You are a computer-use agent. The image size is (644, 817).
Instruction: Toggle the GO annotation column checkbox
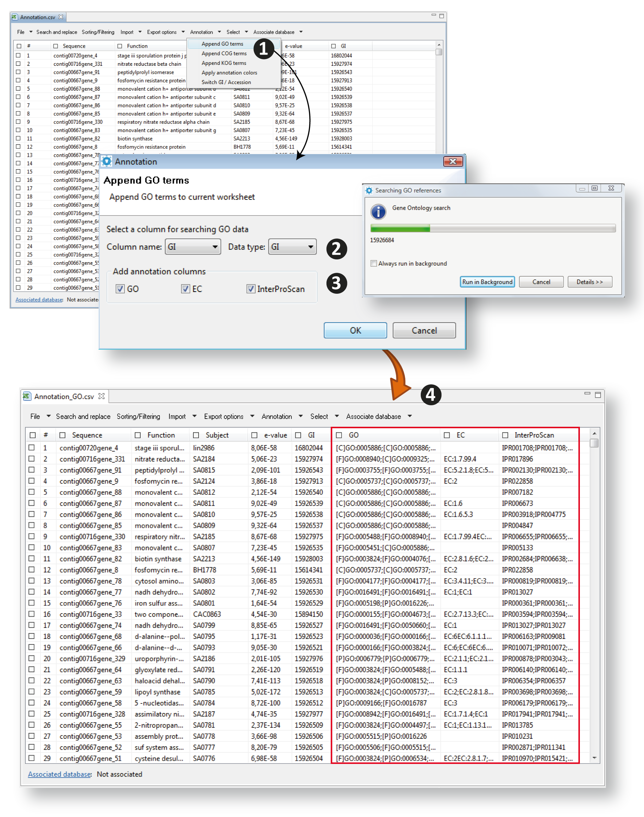[120, 289]
